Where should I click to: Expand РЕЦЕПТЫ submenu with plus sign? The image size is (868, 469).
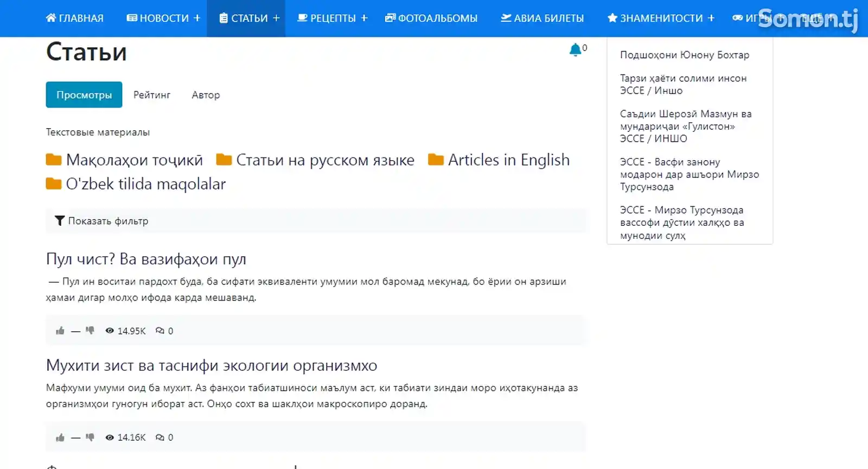point(364,18)
